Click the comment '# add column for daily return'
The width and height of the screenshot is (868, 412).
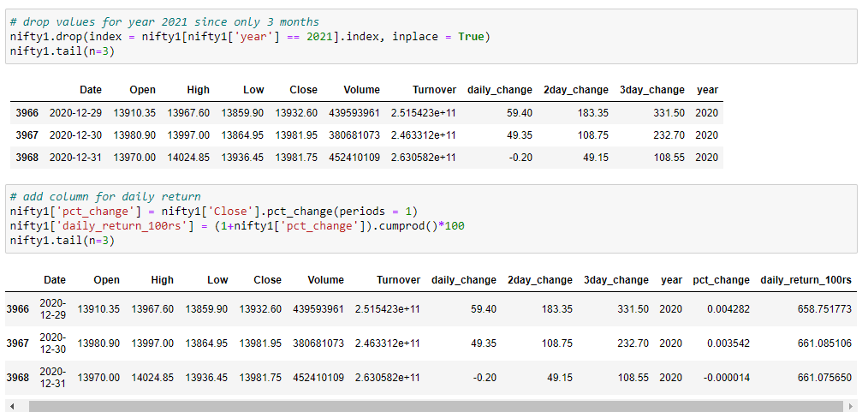(x=105, y=197)
